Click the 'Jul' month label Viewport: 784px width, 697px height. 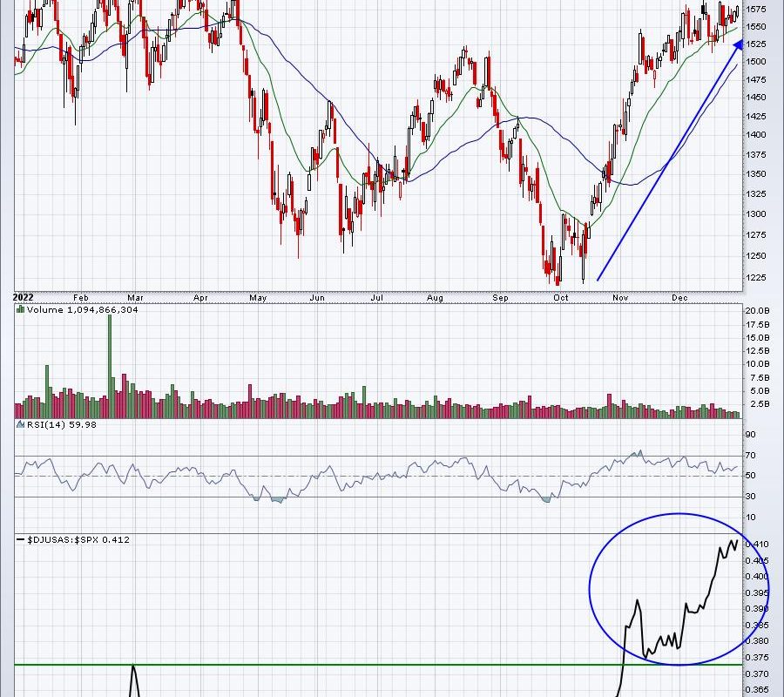(376, 297)
